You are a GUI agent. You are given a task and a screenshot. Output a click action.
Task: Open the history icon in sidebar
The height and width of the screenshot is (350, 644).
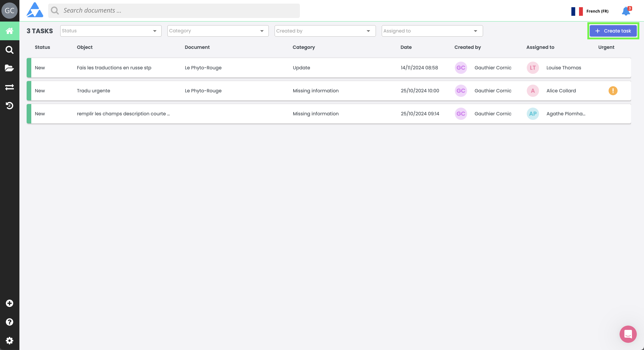[x=10, y=106]
